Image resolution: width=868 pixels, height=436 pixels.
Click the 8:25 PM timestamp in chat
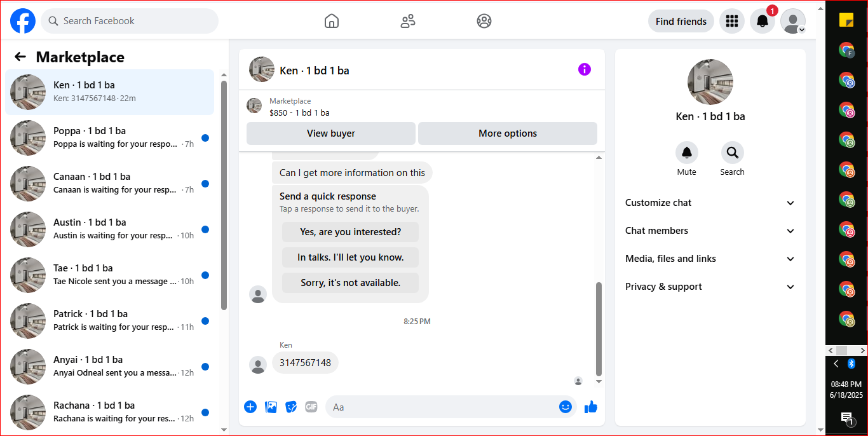(417, 322)
